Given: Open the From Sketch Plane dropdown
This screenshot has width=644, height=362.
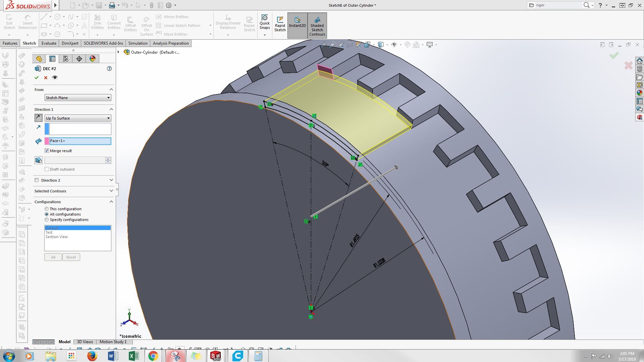Looking at the screenshot, I should [78, 98].
